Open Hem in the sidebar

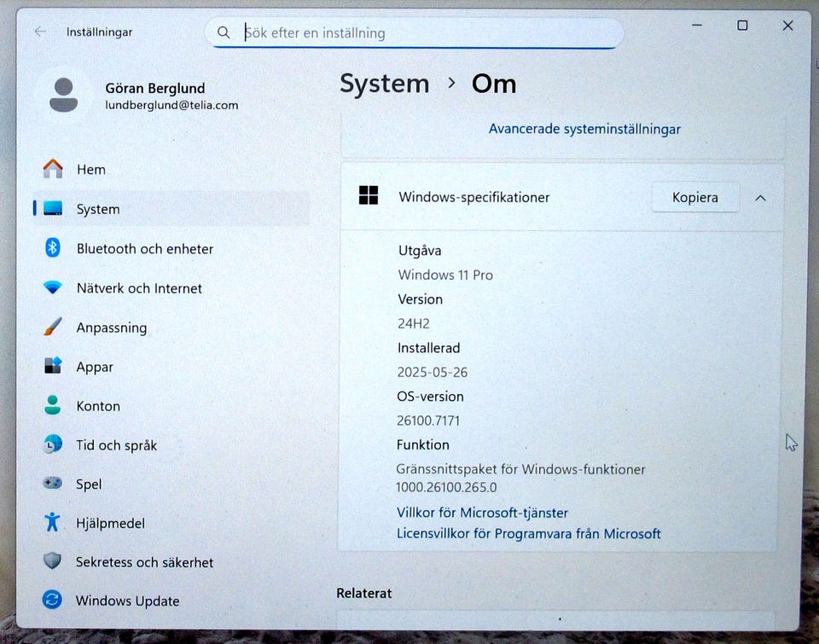point(171,169)
